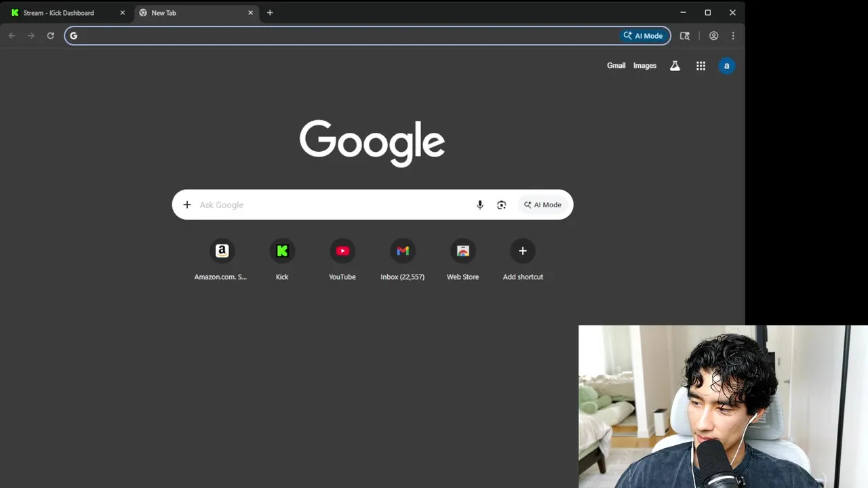The width and height of the screenshot is (868, 488).
Task: Search by image with the Lens icon
Action: click(501, 205)
